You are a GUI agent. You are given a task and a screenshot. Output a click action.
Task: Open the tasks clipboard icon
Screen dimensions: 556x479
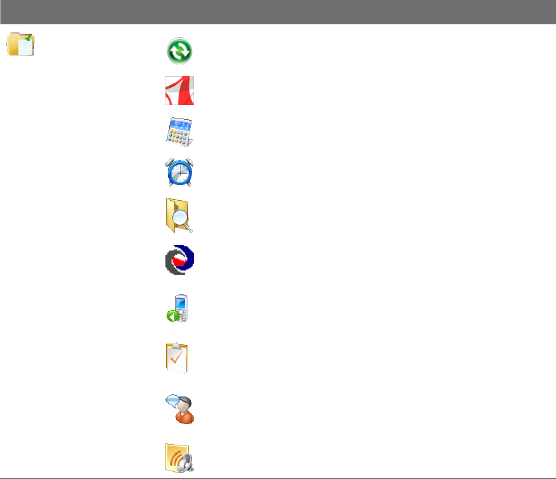click(x=177, y=358)
